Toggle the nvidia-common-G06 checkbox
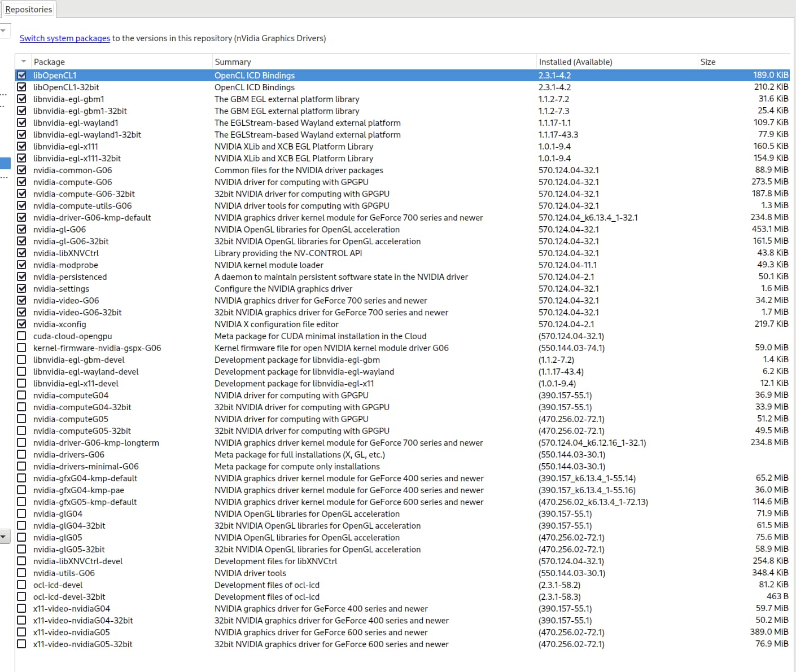Viewport: 796px width, 672px height. 21,170
